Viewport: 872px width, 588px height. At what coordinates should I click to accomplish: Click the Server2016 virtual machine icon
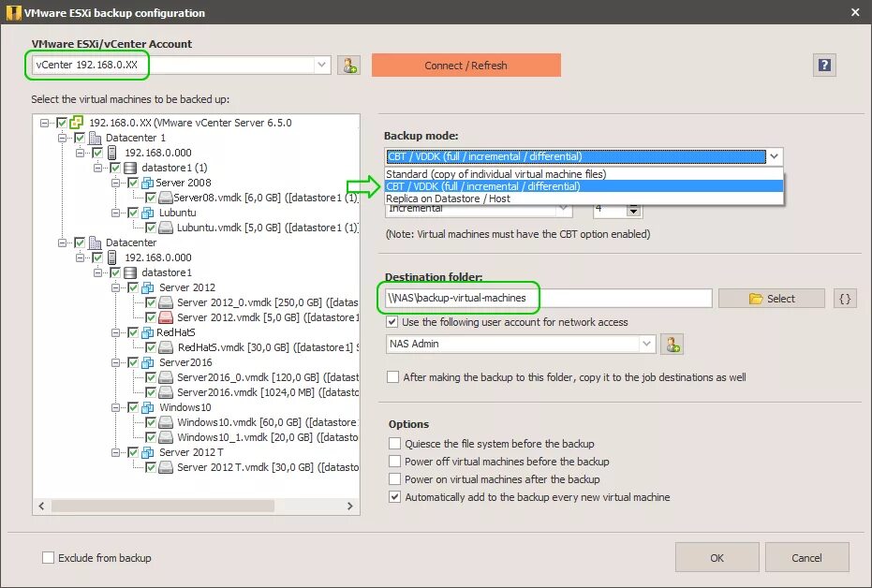pyautogui.click(x=147, y=362)
